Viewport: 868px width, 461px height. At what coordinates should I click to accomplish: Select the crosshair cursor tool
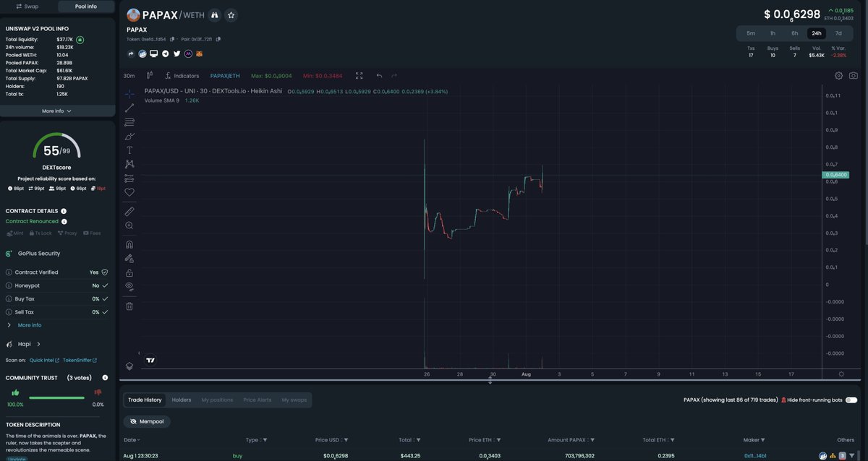click(129, 94)
